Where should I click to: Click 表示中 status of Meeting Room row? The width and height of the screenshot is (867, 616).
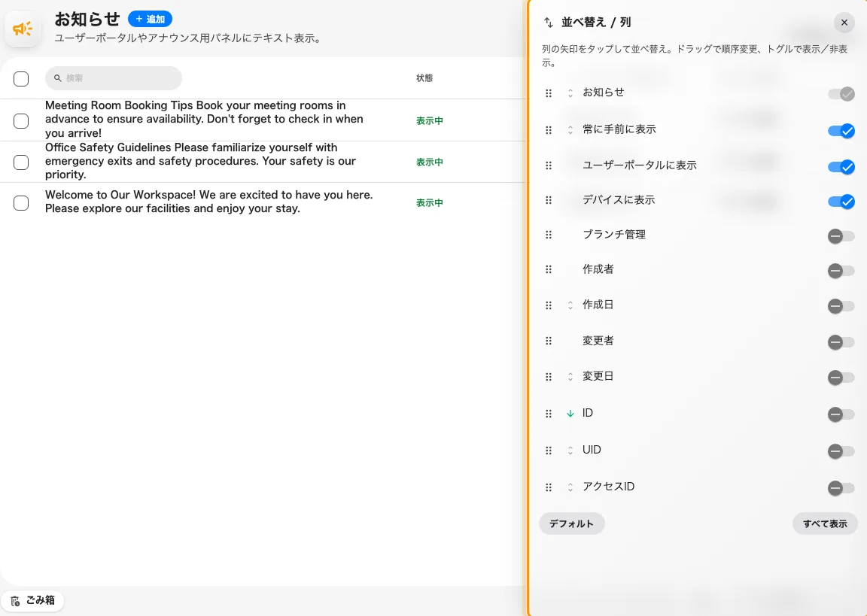pos(430,120)
